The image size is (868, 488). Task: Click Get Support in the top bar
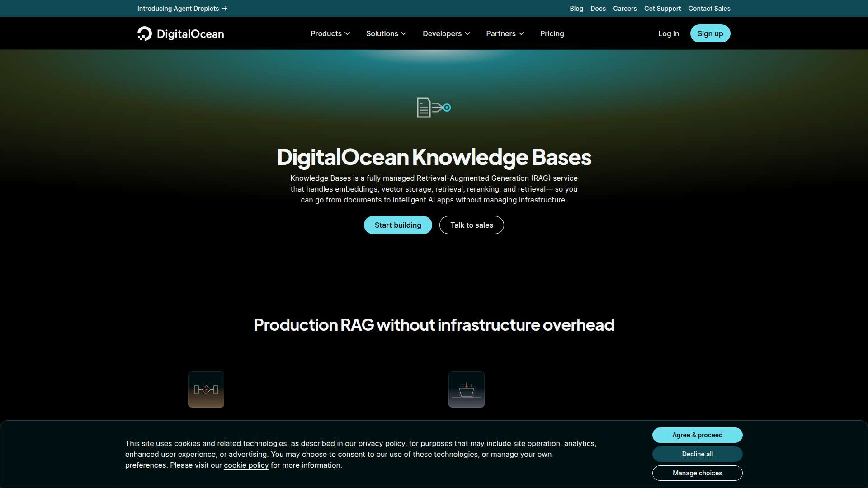(x=662, y=9)
